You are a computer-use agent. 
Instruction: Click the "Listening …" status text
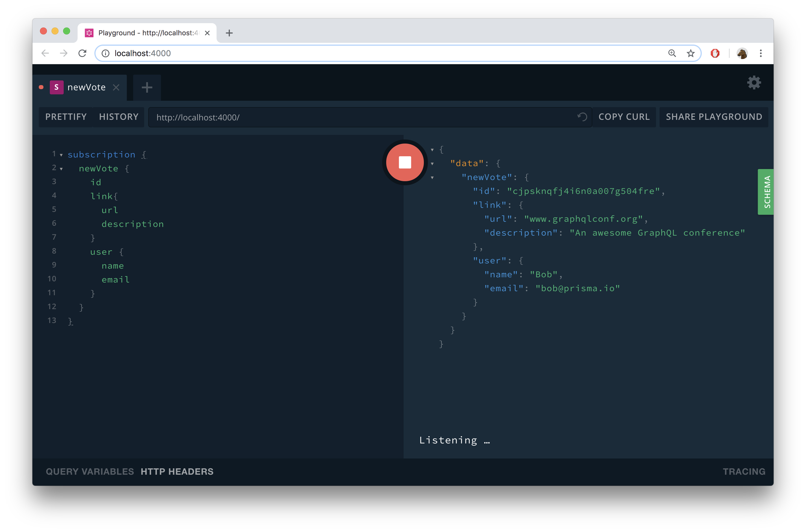[x=455, y=441]
